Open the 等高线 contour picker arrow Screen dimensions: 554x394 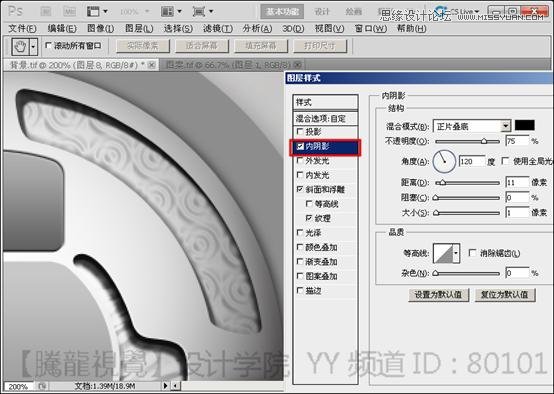(x=456, y=253)
